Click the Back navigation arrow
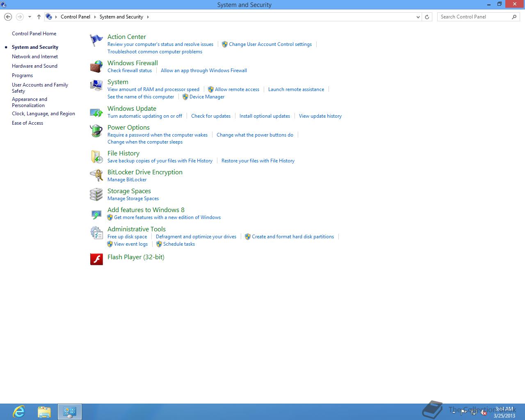The height and width of the screenshot is (420, 525). (x=8, y=17)
